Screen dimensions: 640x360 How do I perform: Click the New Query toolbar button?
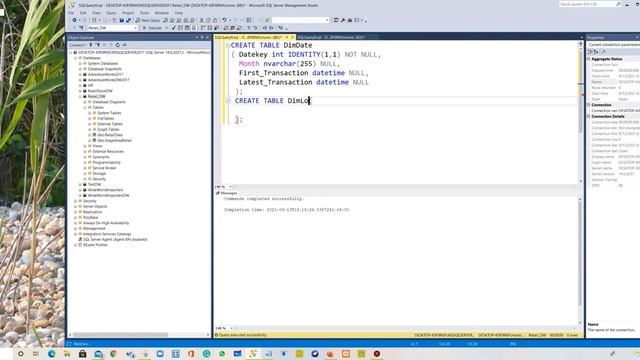[148, 20]
